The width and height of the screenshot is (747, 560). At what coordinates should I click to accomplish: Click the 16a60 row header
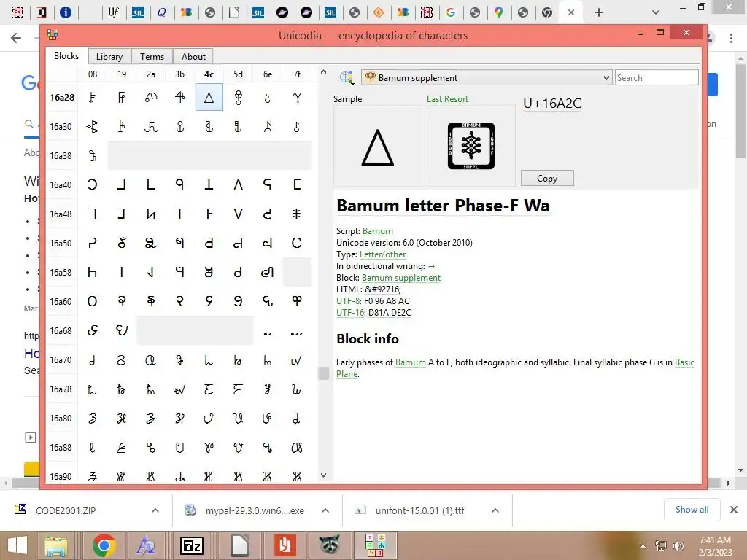pos(61,301)
